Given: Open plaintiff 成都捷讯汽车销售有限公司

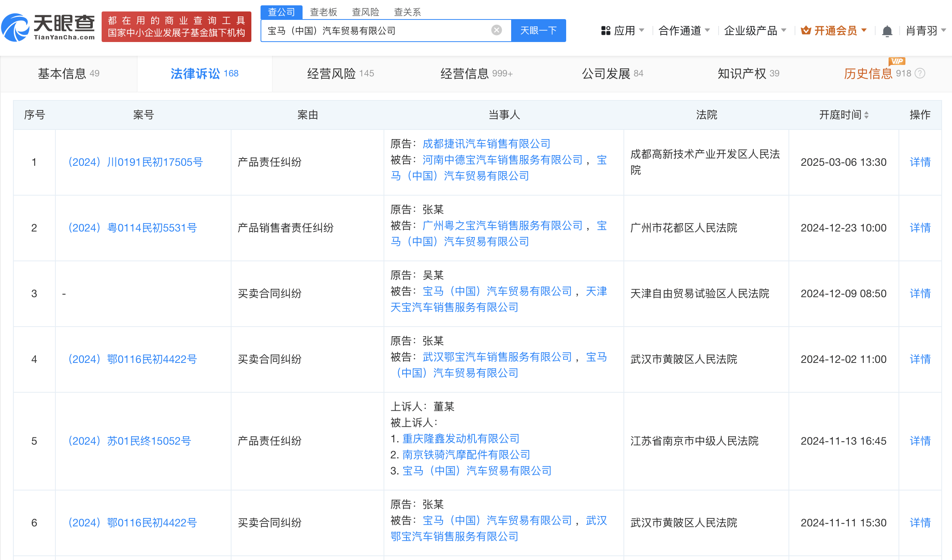Looking at the screenshot, I should coord(486,144).
